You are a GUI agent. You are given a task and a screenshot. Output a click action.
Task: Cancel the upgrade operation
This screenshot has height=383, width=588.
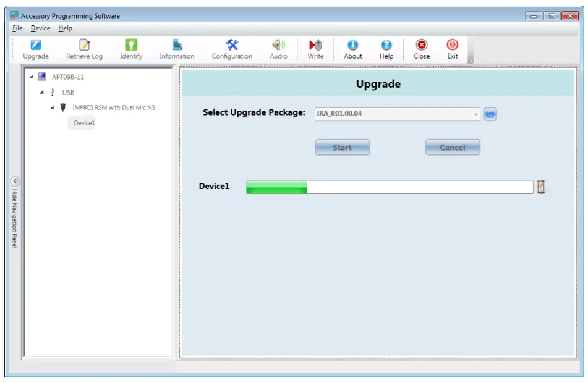[x=453, y=147]
